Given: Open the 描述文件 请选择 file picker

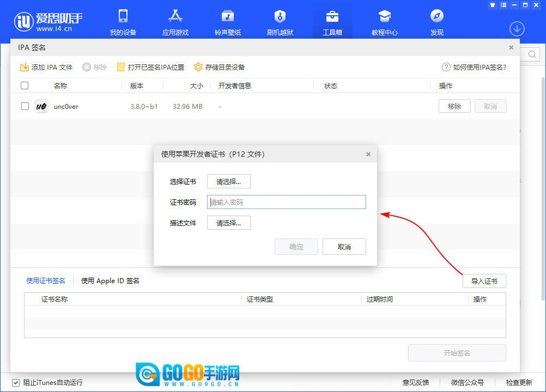Looking at the screenshot, I should coord(229,223).
